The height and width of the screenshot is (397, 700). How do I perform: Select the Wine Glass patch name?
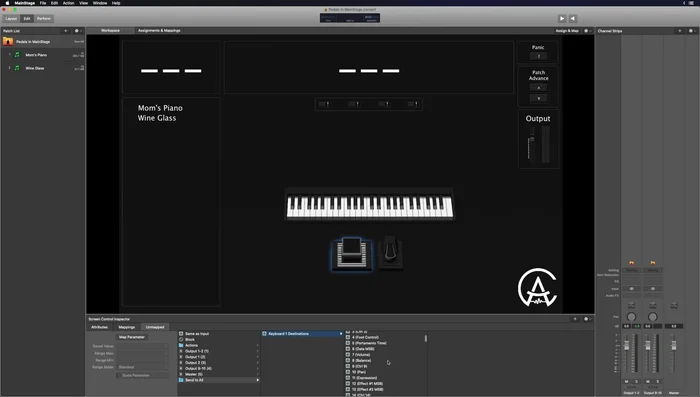35,68
